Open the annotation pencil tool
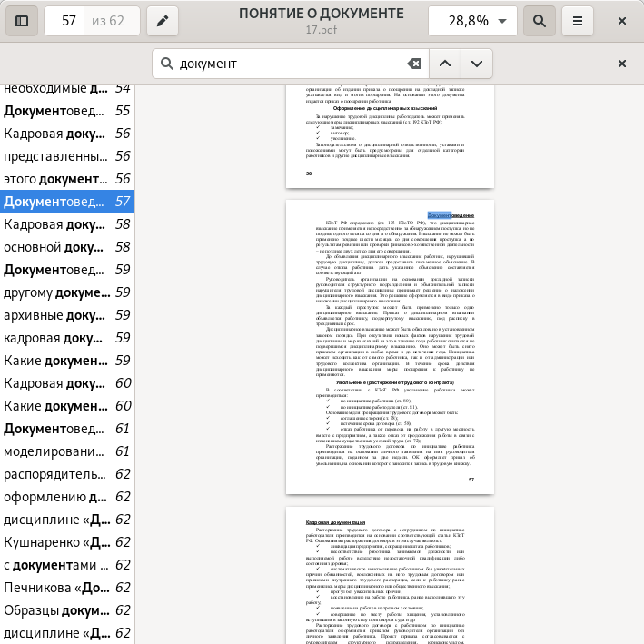This screenshot has width=644, height=644. (163, 20)
